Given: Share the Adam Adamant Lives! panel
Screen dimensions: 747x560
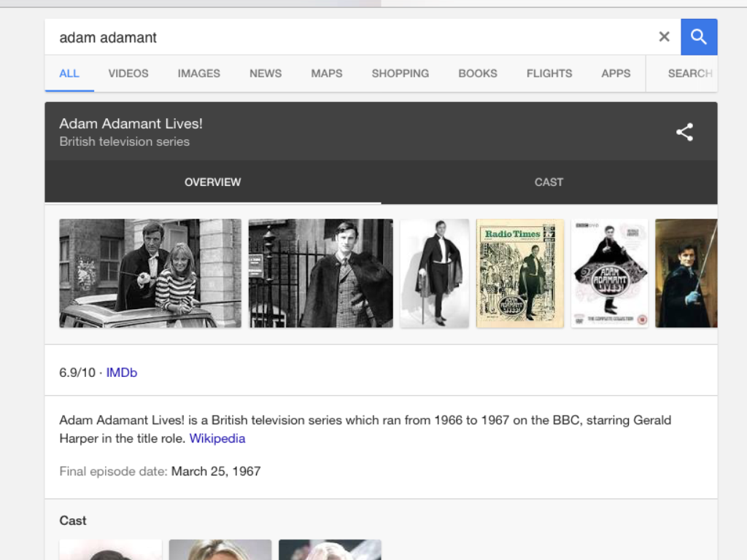Looking at the screenshot, I should (684, 132).
